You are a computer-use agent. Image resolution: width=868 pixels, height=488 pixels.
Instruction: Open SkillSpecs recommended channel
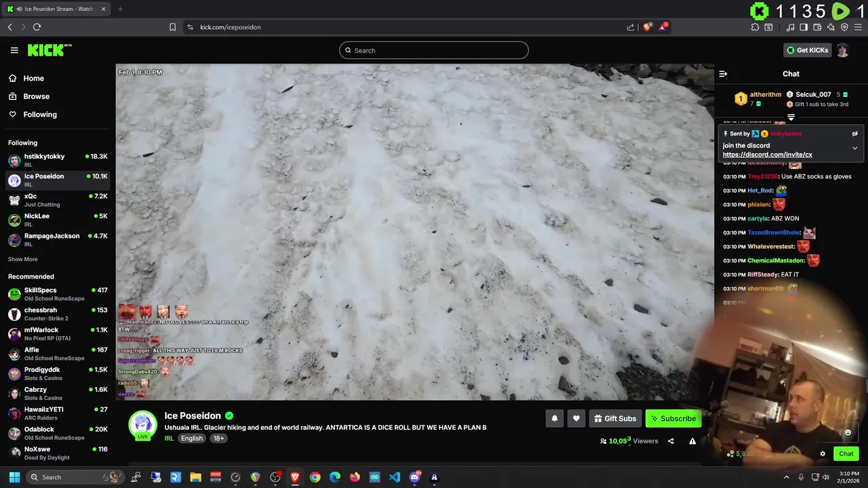click(58, 293)
